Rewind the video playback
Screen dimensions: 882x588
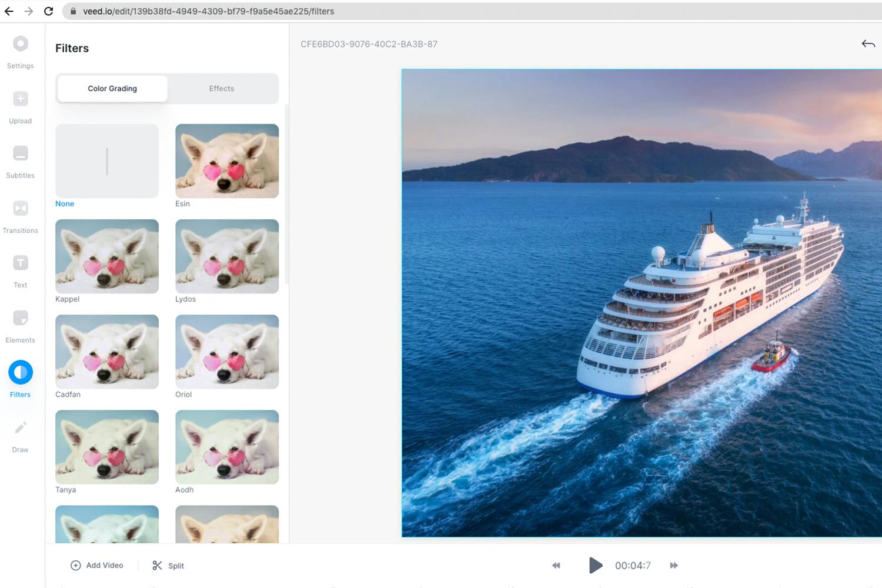click(556, 565)
